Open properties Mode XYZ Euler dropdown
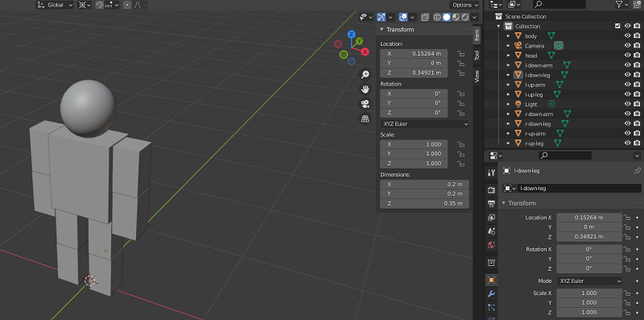644x320 pixels. coord(589,281)
